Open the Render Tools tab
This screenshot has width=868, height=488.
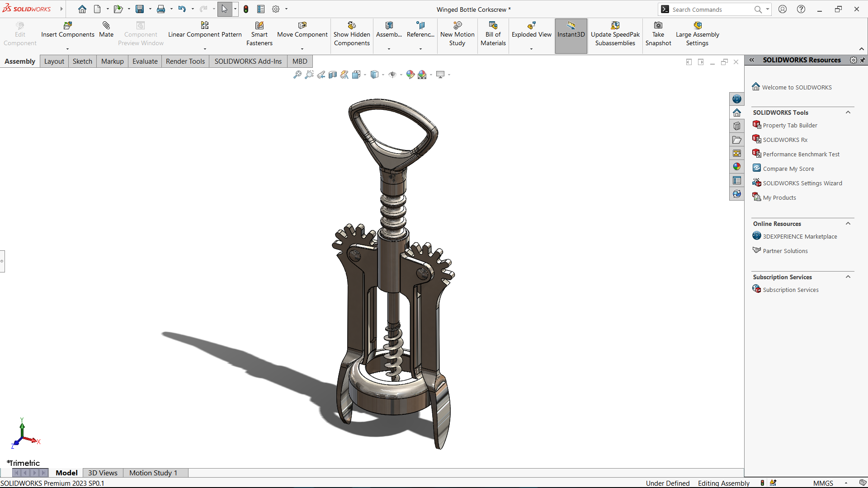pos(185,61)
